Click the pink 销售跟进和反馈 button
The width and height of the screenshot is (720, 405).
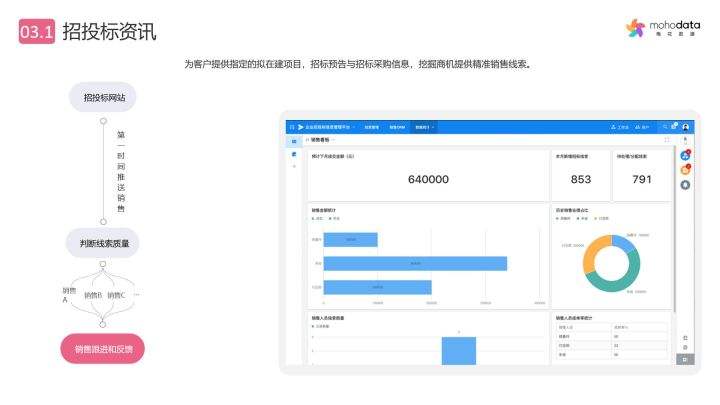pyautogui.click(x=102, y=349)
